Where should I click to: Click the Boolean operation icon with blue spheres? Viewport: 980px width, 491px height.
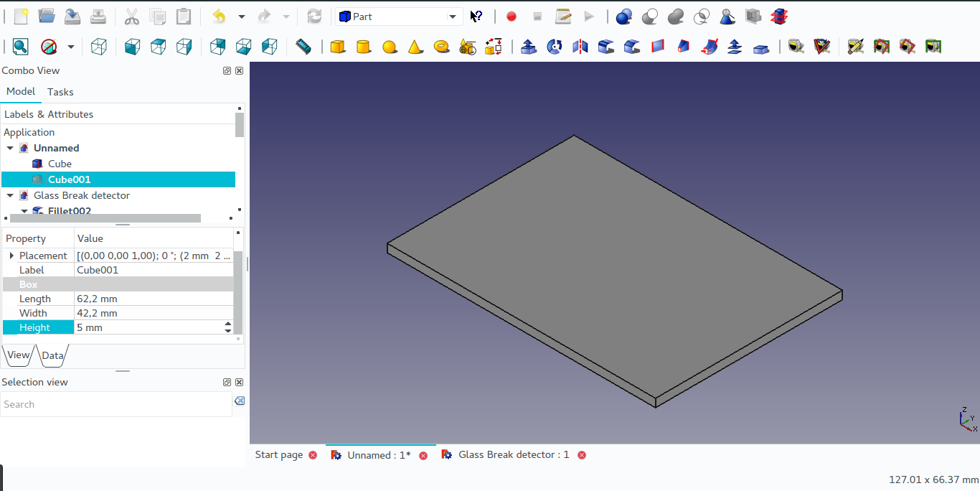[x=624, y=17]
